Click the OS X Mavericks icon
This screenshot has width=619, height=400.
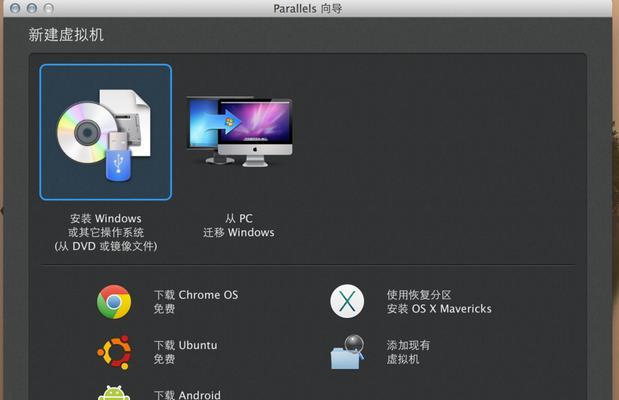pyautogui.click(x=347, y=301)
